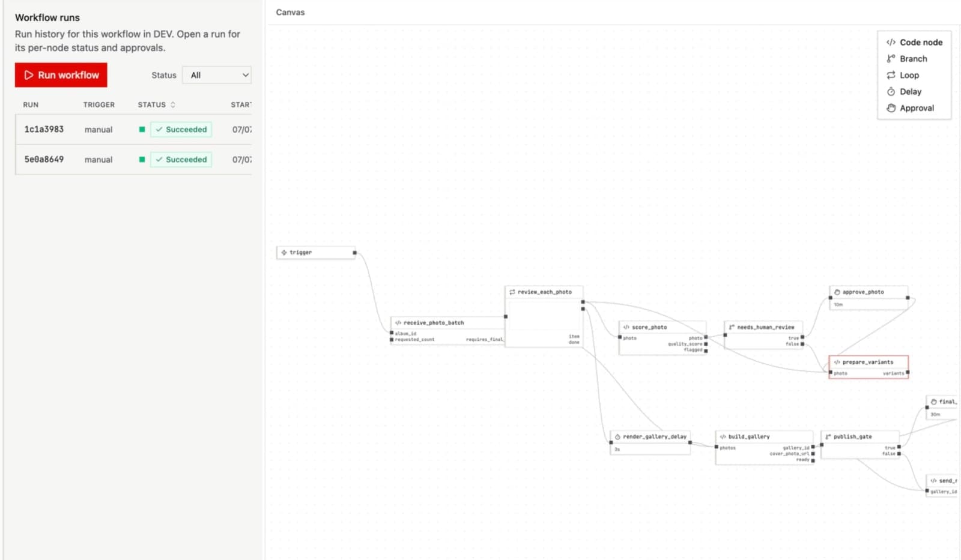Image resolution: width=961 pixels, height=560 pixels.
Task: Add a Branch node from palette
Action: [x=907, y=59]
